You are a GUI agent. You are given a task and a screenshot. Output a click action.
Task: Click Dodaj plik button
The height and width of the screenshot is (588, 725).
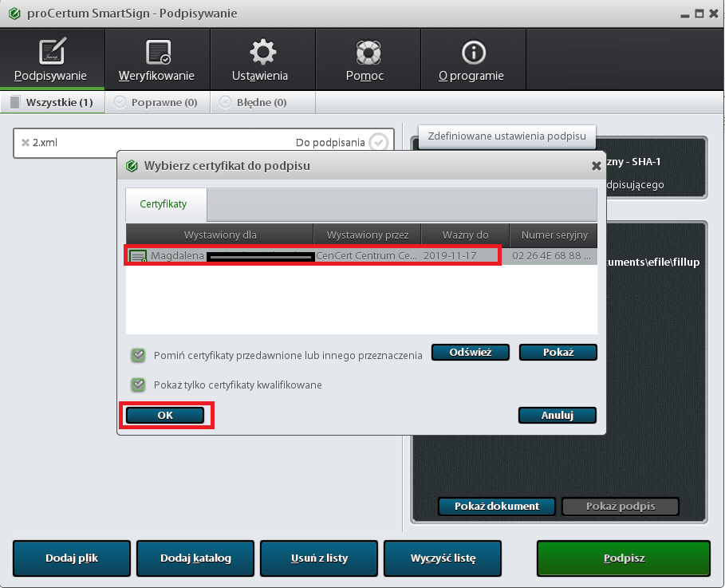(x=72, y=558)
